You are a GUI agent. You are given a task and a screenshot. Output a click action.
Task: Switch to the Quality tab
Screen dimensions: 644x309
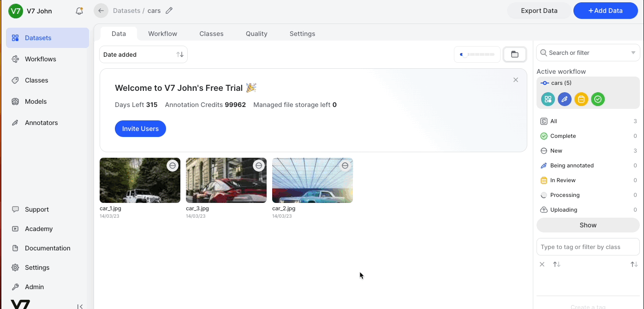tap(256, 34)
